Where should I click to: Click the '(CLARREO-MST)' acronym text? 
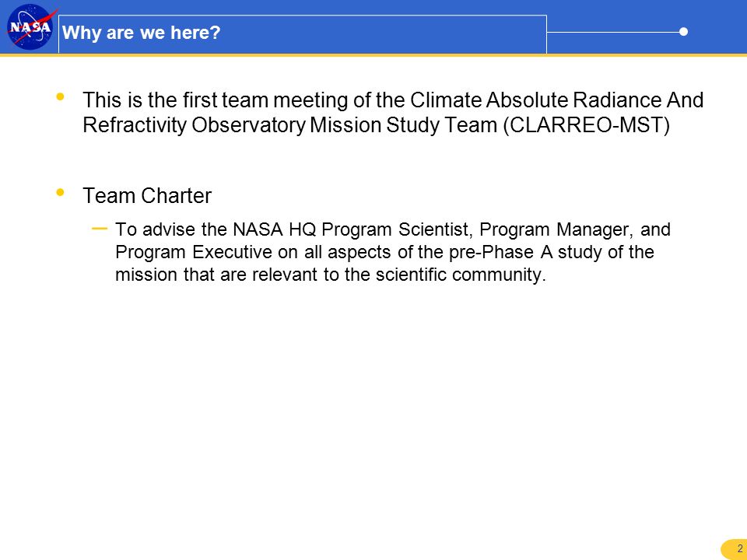tap(587, 125)
